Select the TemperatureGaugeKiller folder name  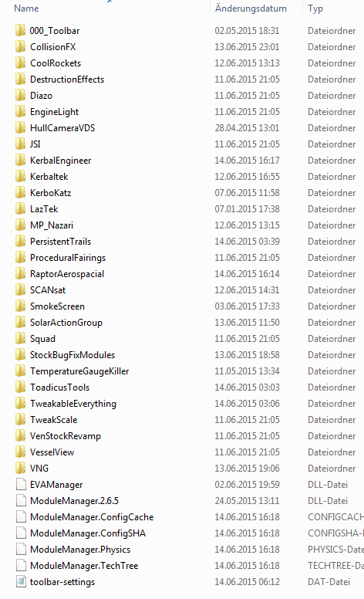pos(79,371)
